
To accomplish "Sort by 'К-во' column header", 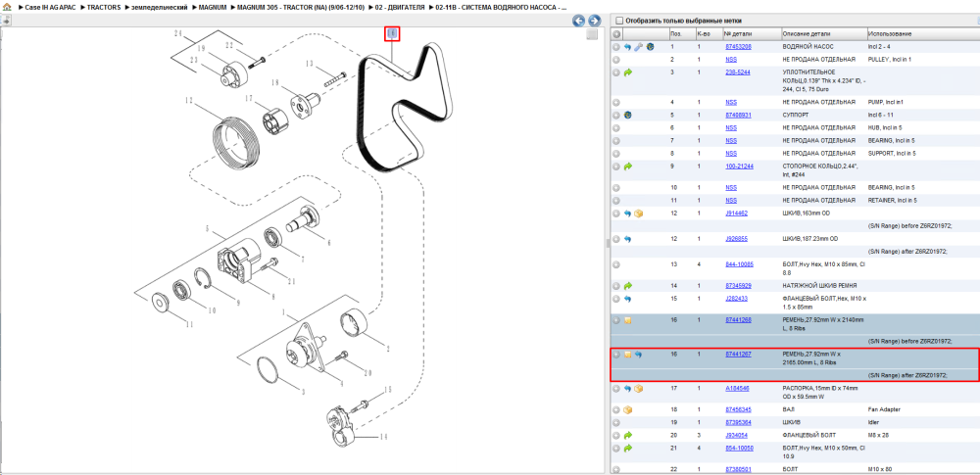I will click(x=709, y=33).
